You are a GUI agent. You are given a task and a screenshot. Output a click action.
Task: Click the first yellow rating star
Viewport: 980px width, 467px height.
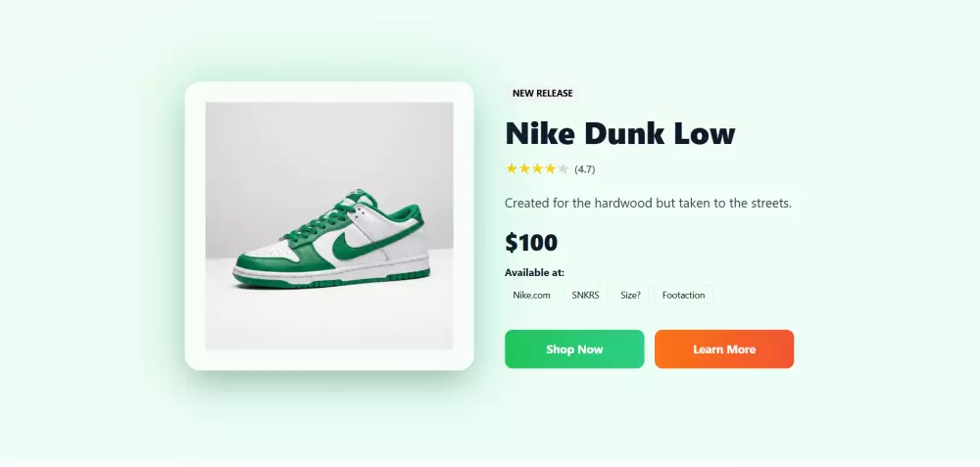tap(512, 168)
